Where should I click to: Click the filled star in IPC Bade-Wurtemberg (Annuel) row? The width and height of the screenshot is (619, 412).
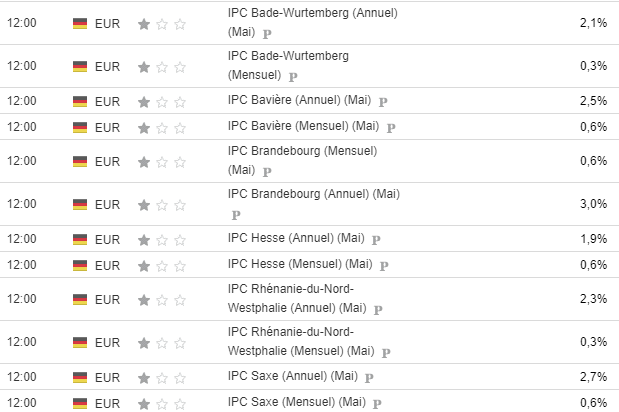point(144,22)
